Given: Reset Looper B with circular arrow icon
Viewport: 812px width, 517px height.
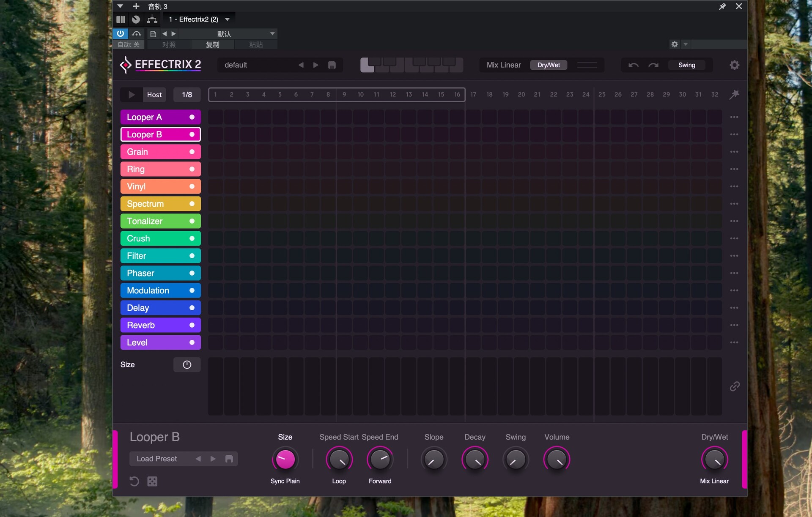Looking at the screenshot, I should [x=134, y=481].
